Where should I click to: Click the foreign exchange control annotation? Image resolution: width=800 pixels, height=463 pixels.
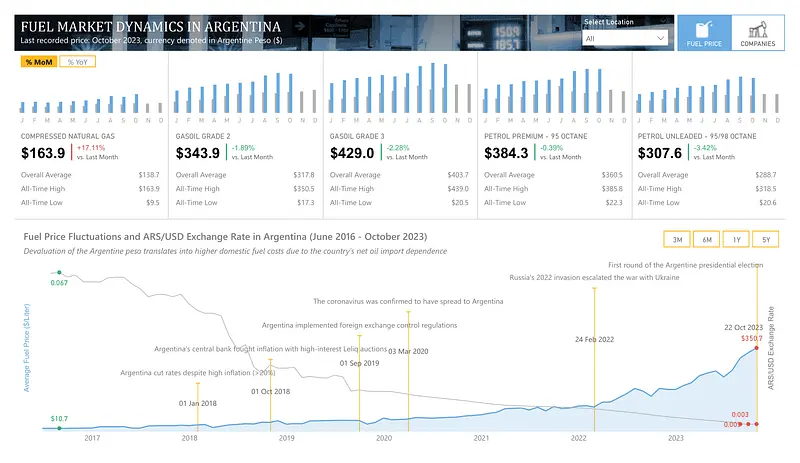coord(359,325)
